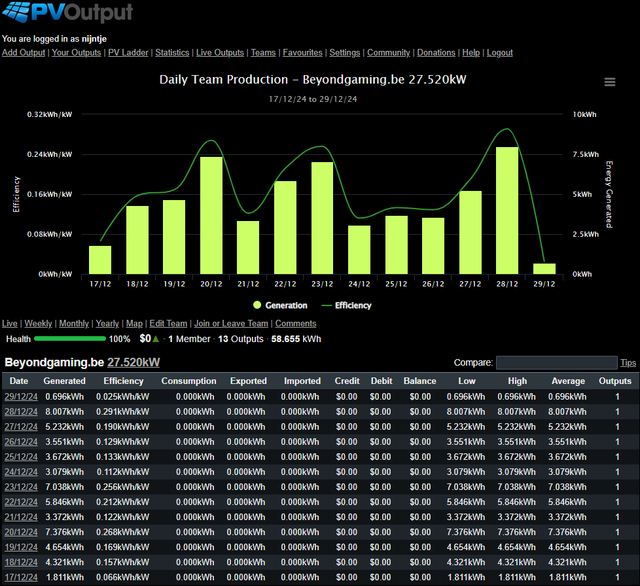
Task: Click the 20/12 generation bar in chart
Action: pos(211,215)
